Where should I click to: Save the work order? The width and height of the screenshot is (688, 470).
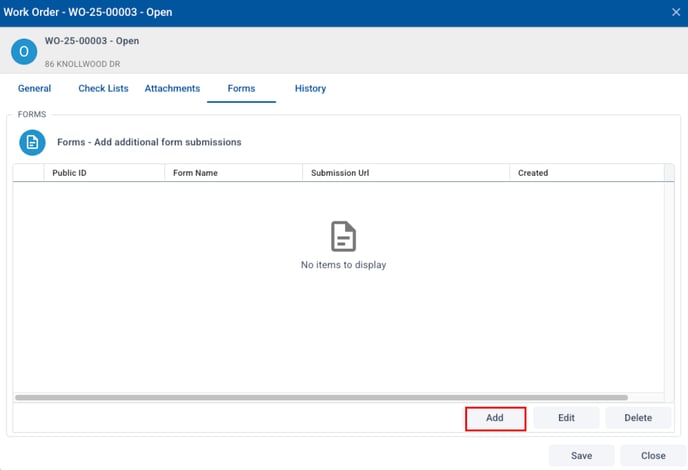(x=581, y=455)
